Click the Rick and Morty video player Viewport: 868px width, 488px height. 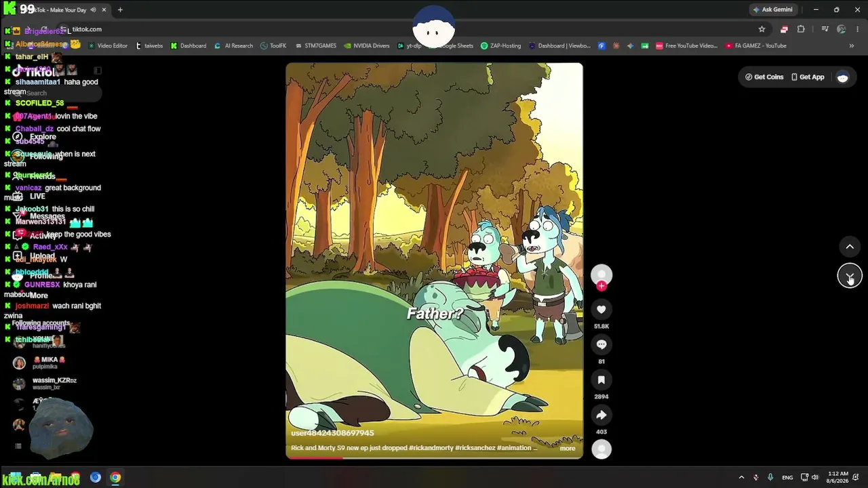point(434,261)
